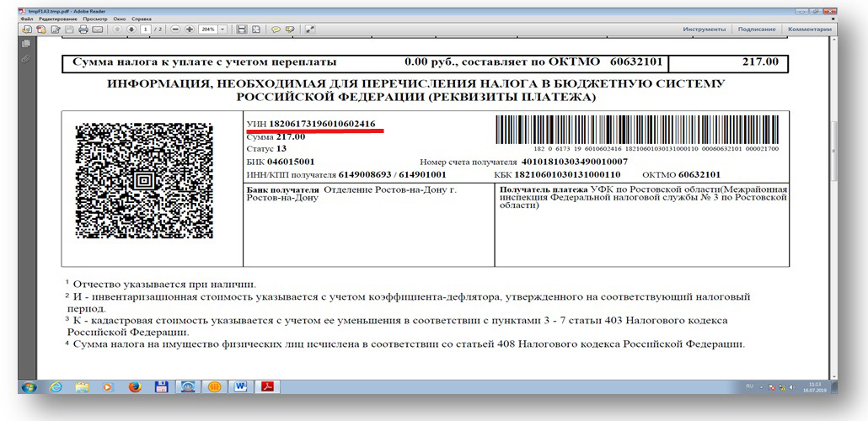The height and width of the screenshot is (421, 868).
Task: Switch to full screen reading mode
Action: (x=309, y=29)
